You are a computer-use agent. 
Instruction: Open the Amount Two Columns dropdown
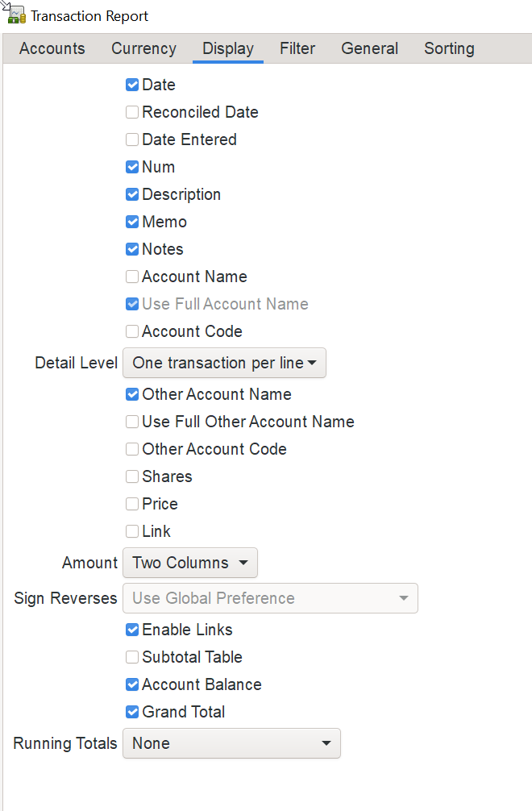click(190, 563)
